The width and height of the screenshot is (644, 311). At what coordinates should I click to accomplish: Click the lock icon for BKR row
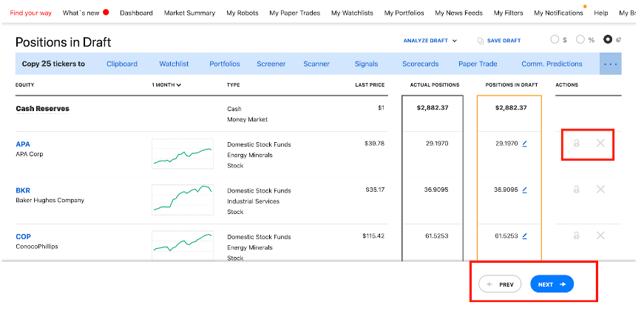click(576, 190)
